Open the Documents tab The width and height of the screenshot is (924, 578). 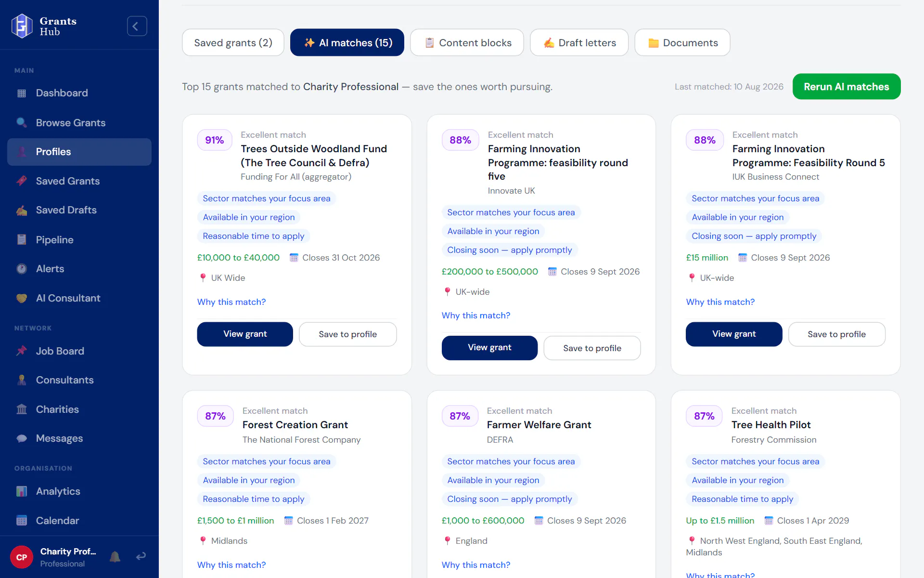coord(682,42)
